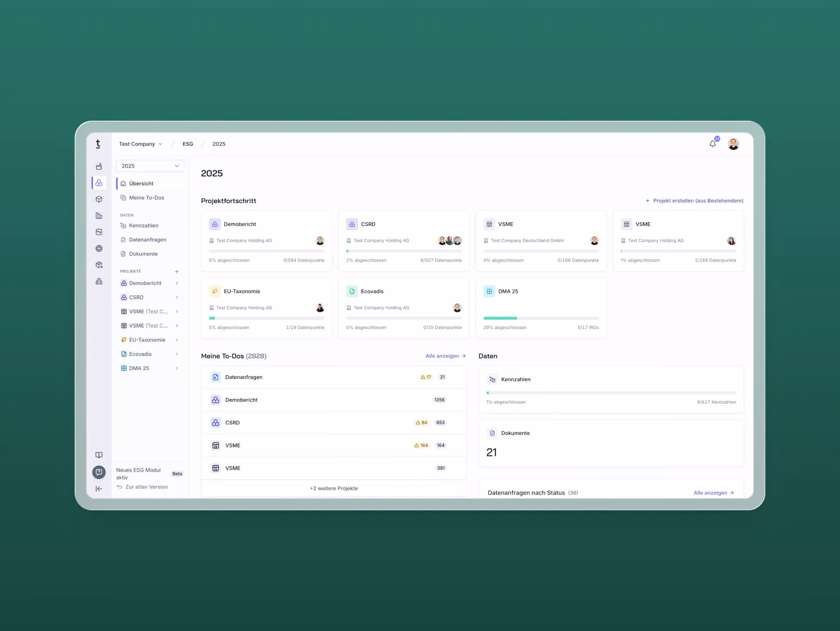The image size is (840, 631).
Task: Click Datenanfragen icon in To-Dos list
Action: [x=215, y=377]
